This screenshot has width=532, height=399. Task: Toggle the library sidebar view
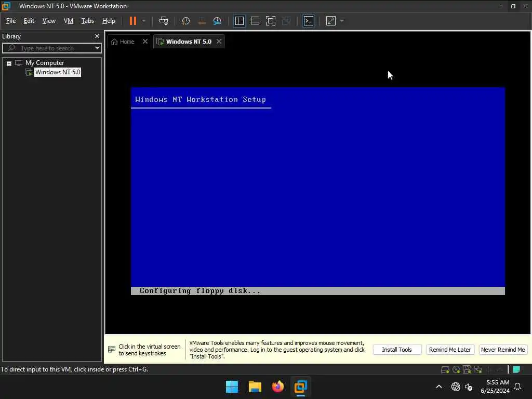[x=239, y=21]
